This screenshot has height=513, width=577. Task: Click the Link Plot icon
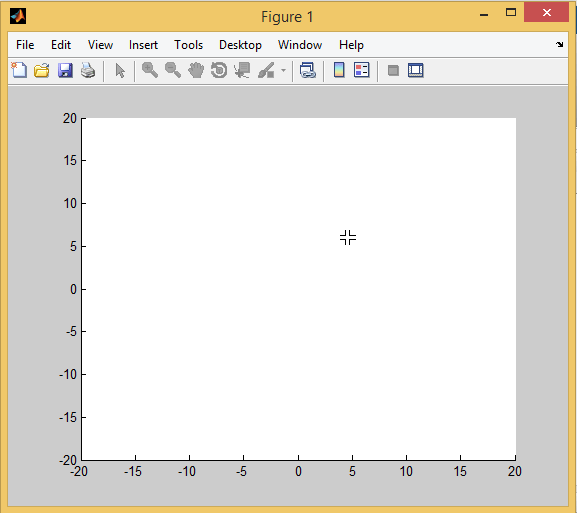[x=308, y=70]
